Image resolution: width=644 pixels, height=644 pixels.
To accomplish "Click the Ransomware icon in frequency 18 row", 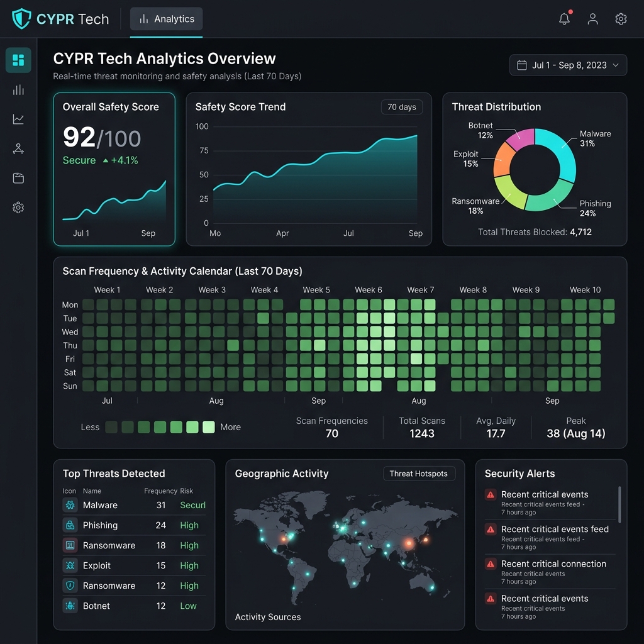I will pos(70,545).
